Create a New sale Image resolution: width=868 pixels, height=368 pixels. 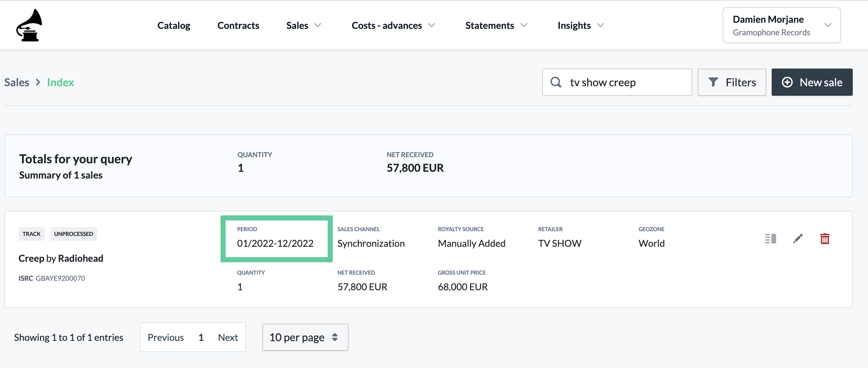(812, 82)
